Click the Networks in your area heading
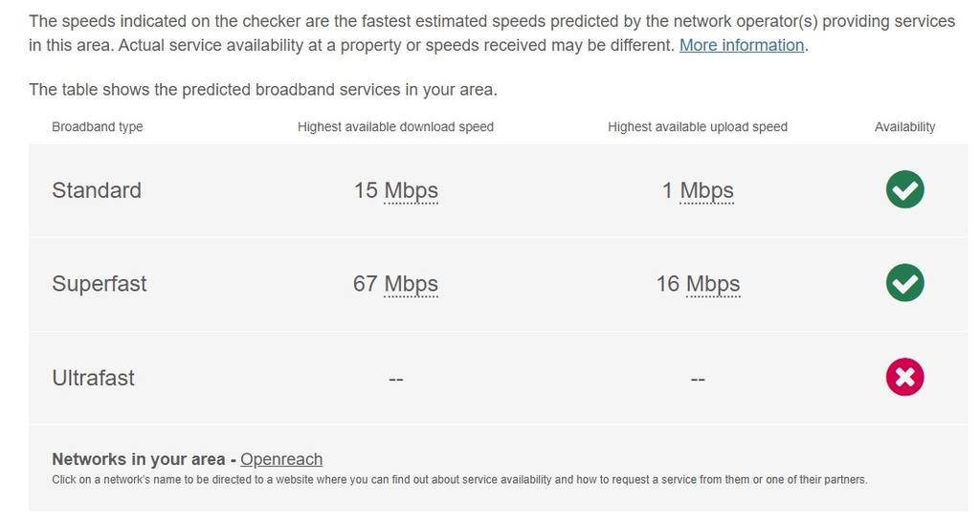This screenshot has width=980, height=525. pyautogui.click(x=138, y=459)
